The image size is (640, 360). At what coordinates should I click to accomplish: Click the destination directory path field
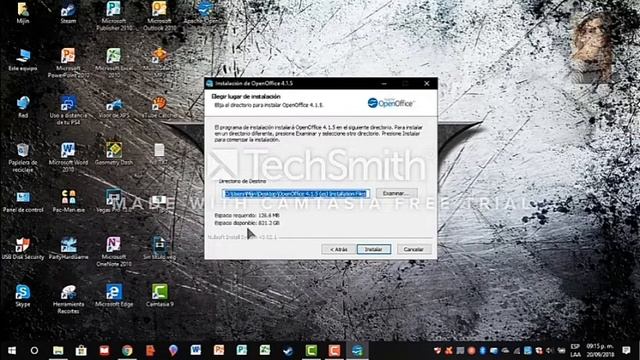coord(296,193)
